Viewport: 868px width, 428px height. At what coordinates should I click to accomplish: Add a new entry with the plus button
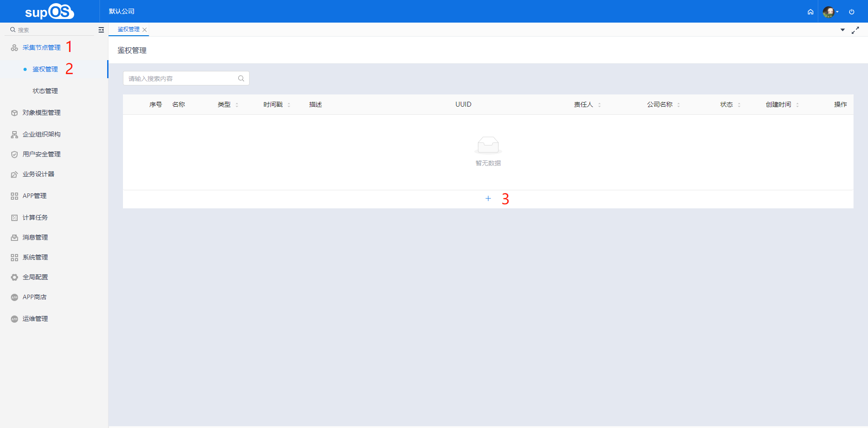(488, 198)
